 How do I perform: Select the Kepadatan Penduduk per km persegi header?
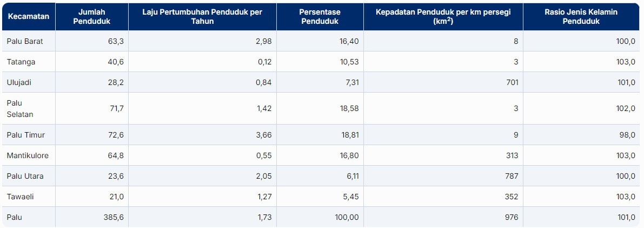(x=442, y=16)
